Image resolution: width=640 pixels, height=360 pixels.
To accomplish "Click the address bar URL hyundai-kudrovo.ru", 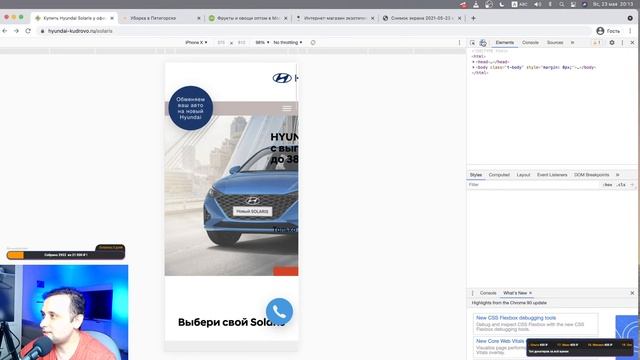I will click(x=80, y=31).
